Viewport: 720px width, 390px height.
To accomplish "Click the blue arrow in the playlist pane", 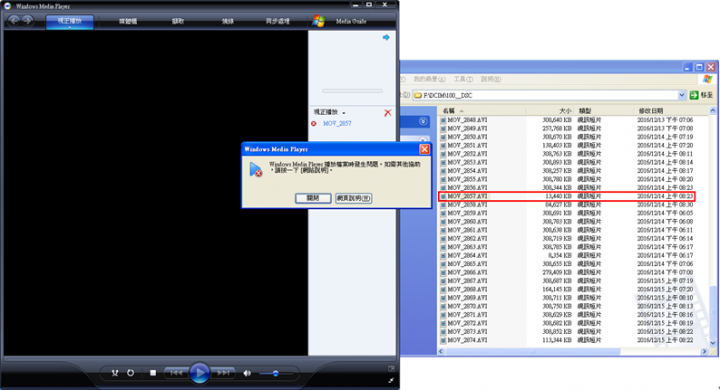I will (386, 38).
